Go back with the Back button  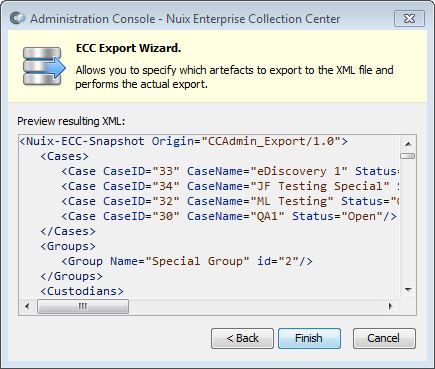point(242,338)
